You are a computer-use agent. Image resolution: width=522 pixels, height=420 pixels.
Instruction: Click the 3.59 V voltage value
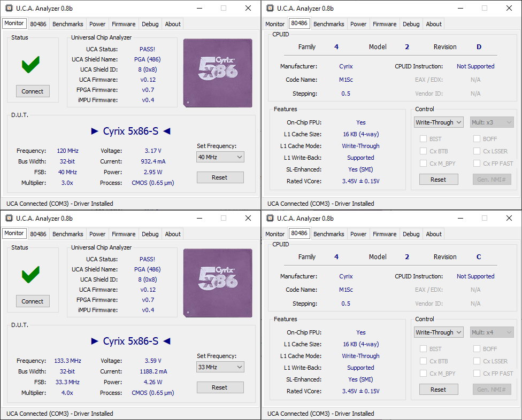click(153, 361)
